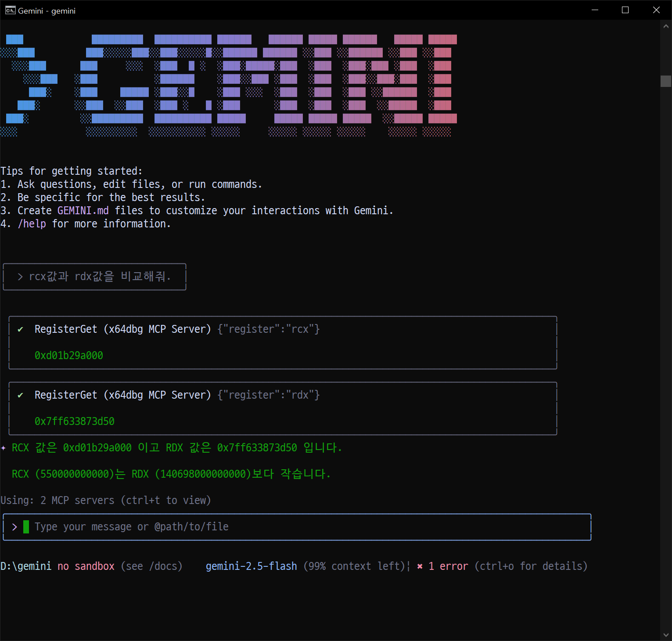Screen dimensions: 672x641
Task: Click the scrollbar down arrow
Action: 666,635
